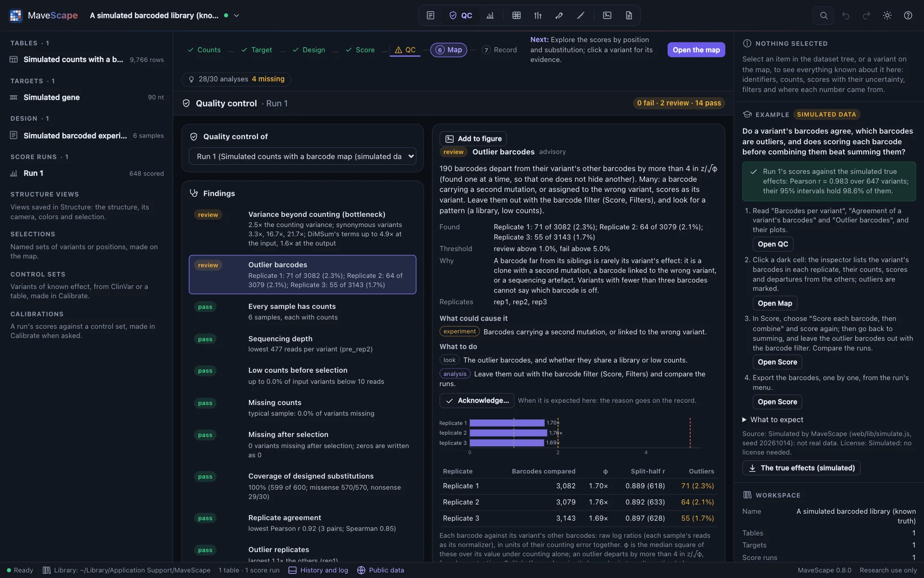Screen dimensions: 924x578
Task: Open the help question mark icon
Action: coord(908,15)
